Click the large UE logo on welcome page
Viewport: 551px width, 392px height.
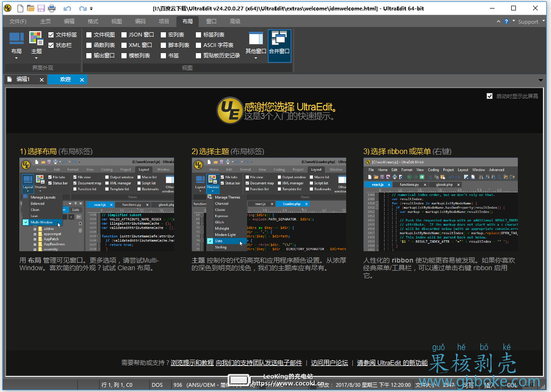(230, 110)
